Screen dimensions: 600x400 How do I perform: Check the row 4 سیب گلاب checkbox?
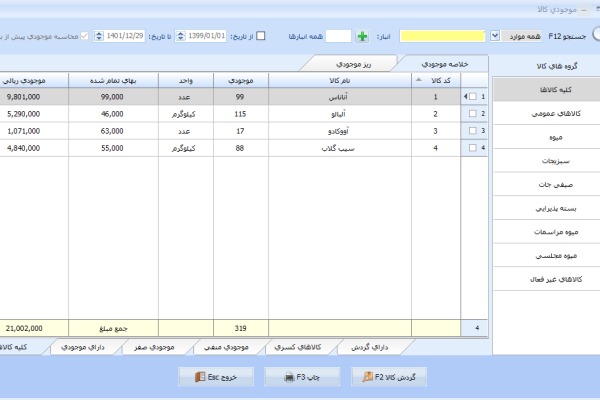473,148
